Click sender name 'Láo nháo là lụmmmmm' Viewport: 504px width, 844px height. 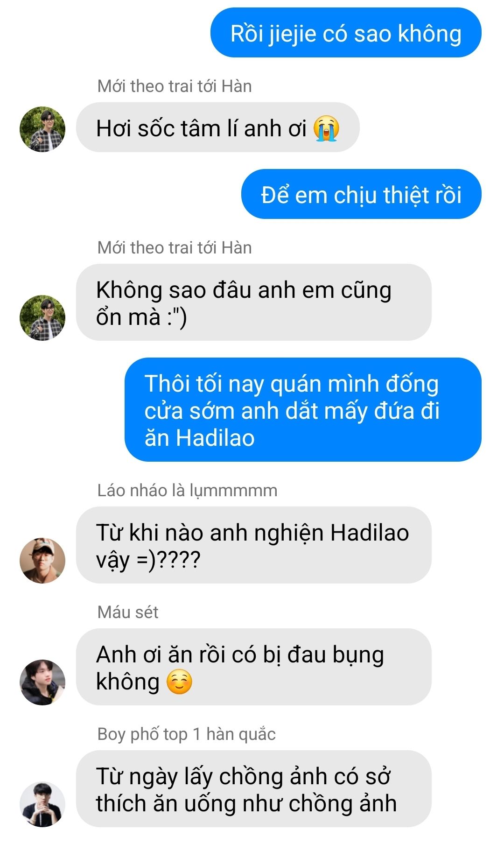click(x=187, y=491)
